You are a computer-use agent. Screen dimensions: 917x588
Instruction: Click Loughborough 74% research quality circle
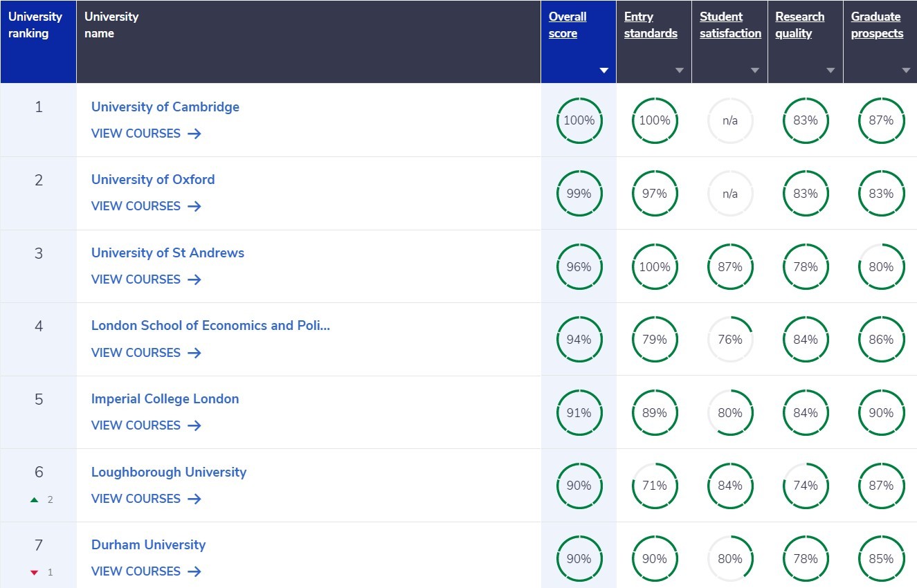(x=806, y=486)
